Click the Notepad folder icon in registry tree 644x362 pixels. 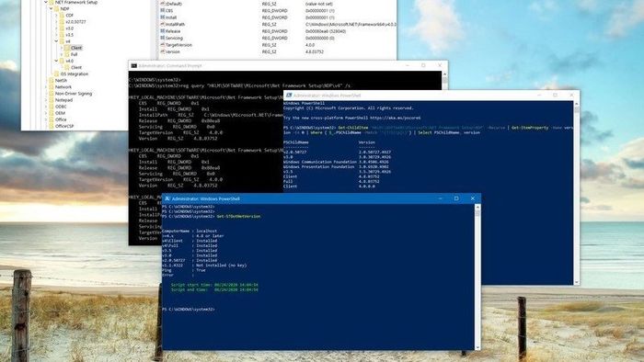52,100
